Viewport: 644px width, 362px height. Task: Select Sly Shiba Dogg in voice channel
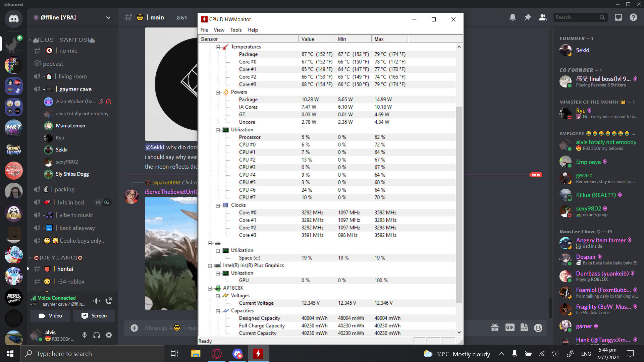[x=72, y=174]
